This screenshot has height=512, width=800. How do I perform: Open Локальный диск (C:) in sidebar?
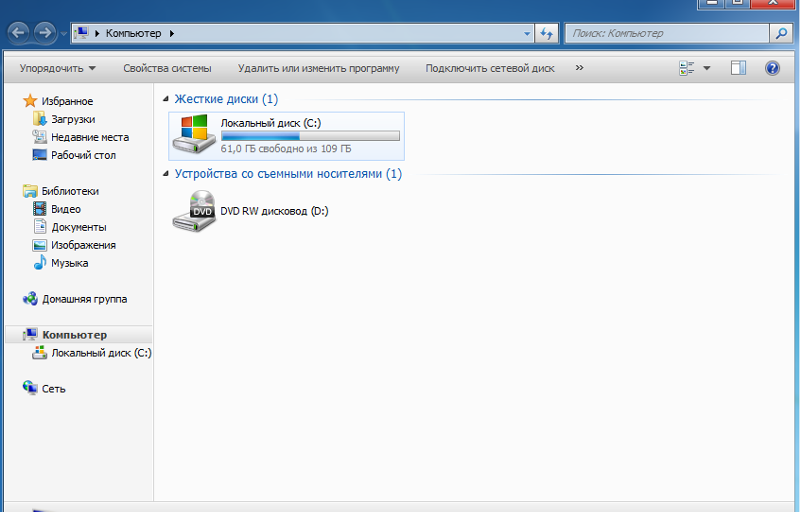[101, 353]
